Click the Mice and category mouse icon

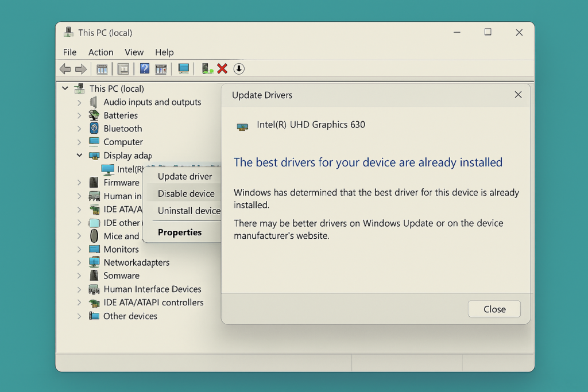(94, 236)
